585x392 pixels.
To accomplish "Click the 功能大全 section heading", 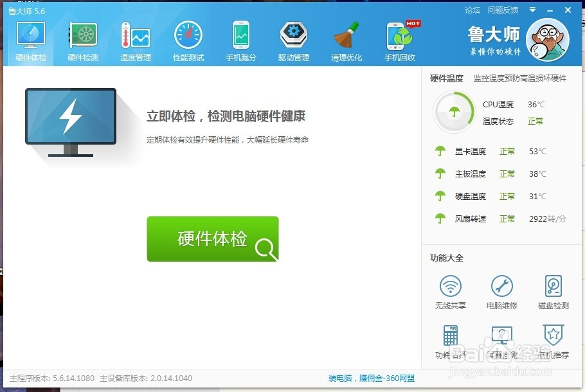I will point(447,258).
